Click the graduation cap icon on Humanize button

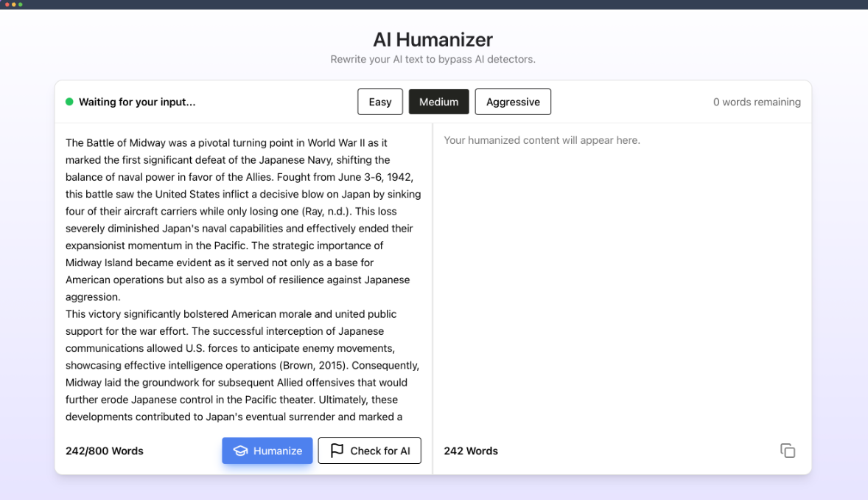[x=242, y=451]
